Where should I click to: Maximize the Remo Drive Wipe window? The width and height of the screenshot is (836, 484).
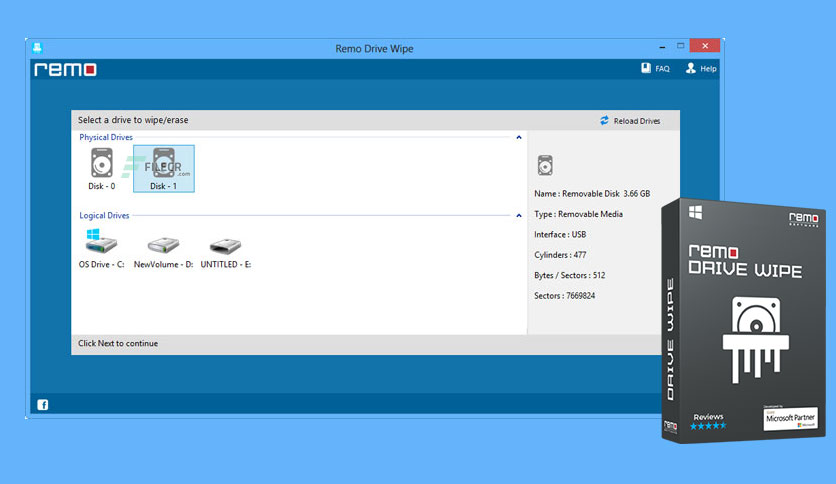680,46
